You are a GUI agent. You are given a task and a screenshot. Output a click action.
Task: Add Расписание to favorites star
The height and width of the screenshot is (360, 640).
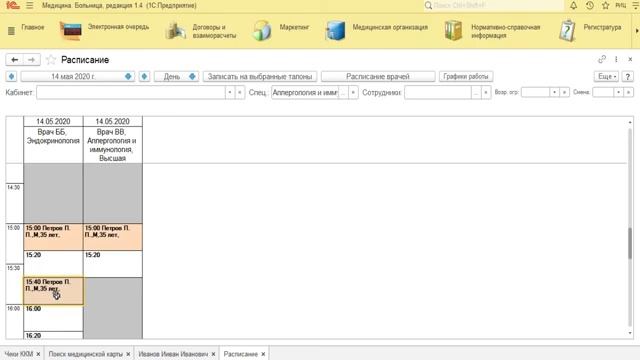(51, 60)
